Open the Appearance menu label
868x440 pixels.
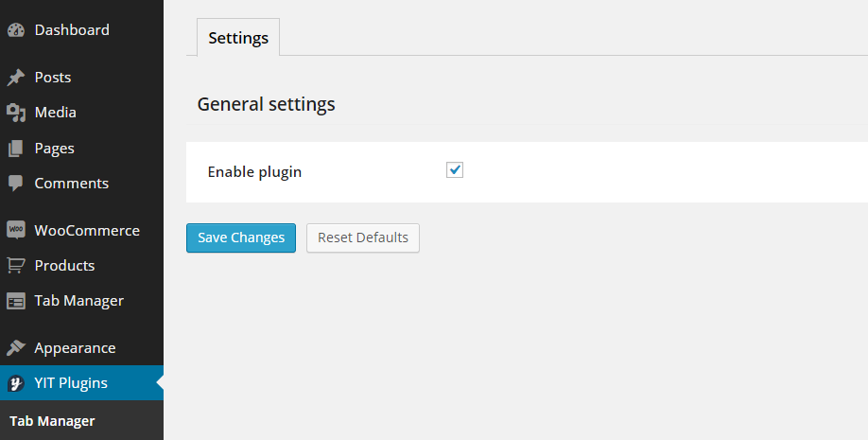(x=75, y=348)
